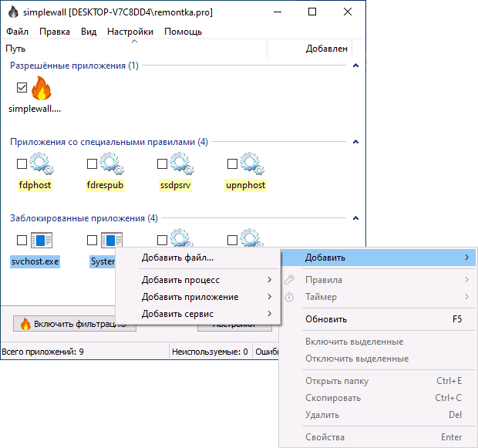
Task: Select the upnphost service gear icon
Action: [252, 163]
